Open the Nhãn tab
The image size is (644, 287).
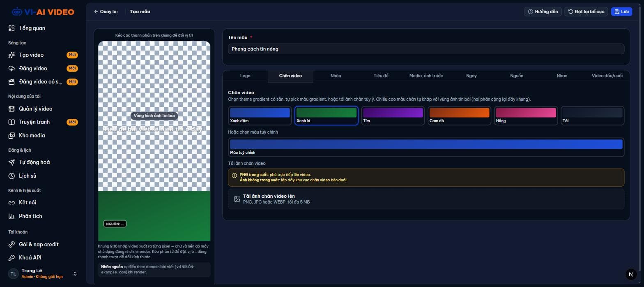point(336,76)
